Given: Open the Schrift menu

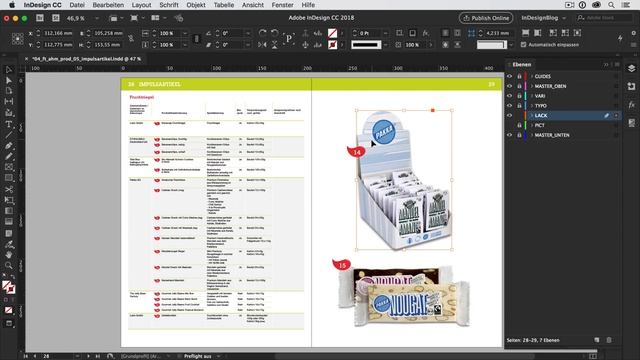Looking at the screenshot, I should pos(169,5).
